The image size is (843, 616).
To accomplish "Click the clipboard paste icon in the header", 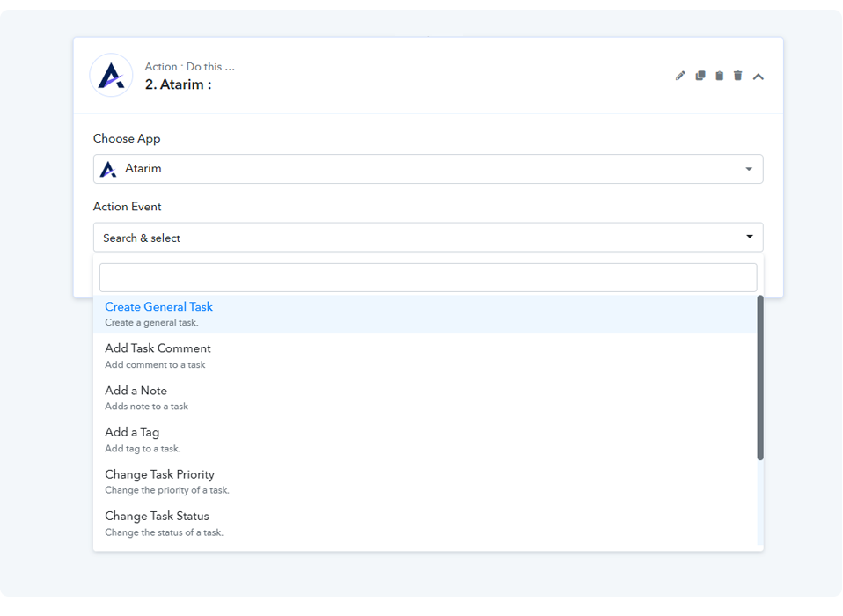I will (719, 76).
